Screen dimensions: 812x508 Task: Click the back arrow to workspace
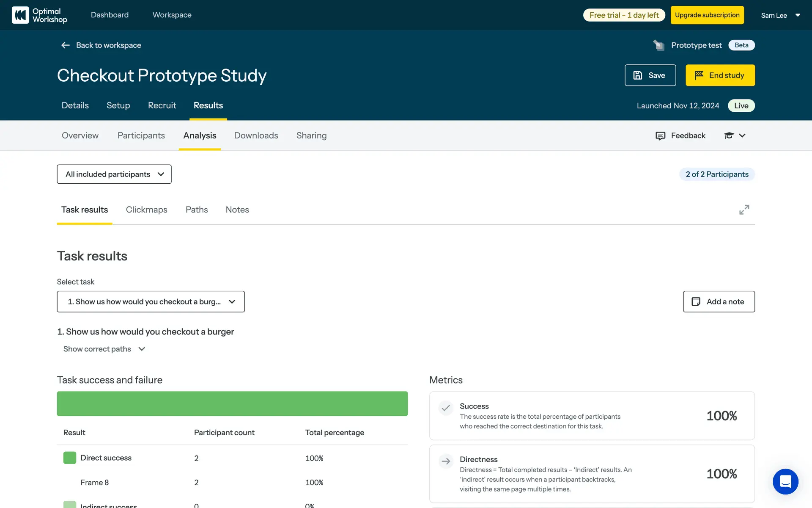tap(65, 45)
